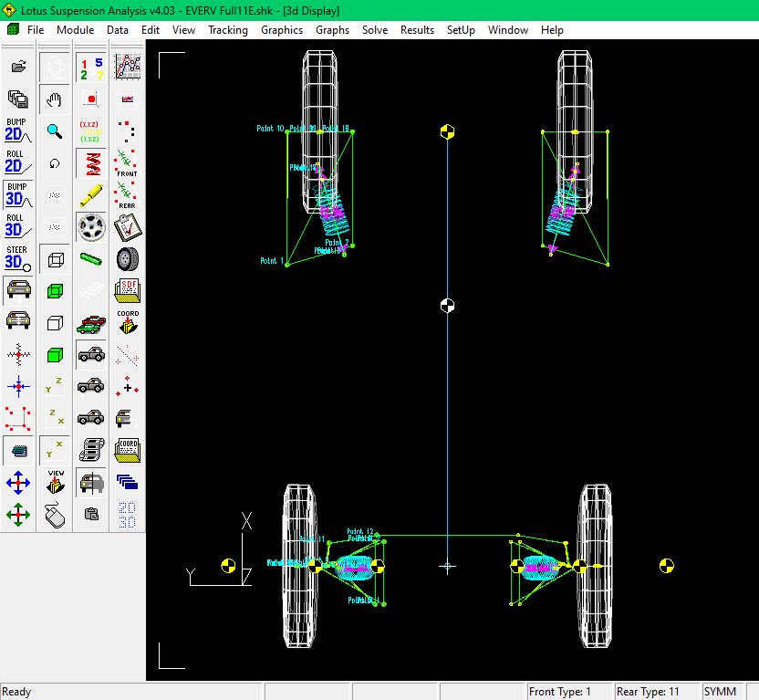The image size is (759, 700).
Task: Click the red-cornered bounding box icon
Action: click(x=18, y=419)
